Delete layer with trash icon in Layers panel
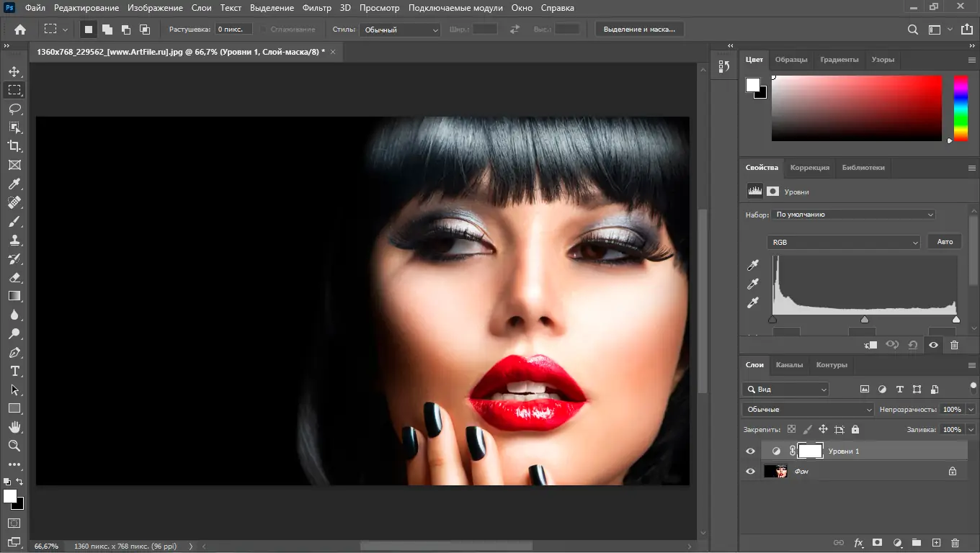Image resolution: width=980 pixels, height=553 pixels. (x=955, y=542)
